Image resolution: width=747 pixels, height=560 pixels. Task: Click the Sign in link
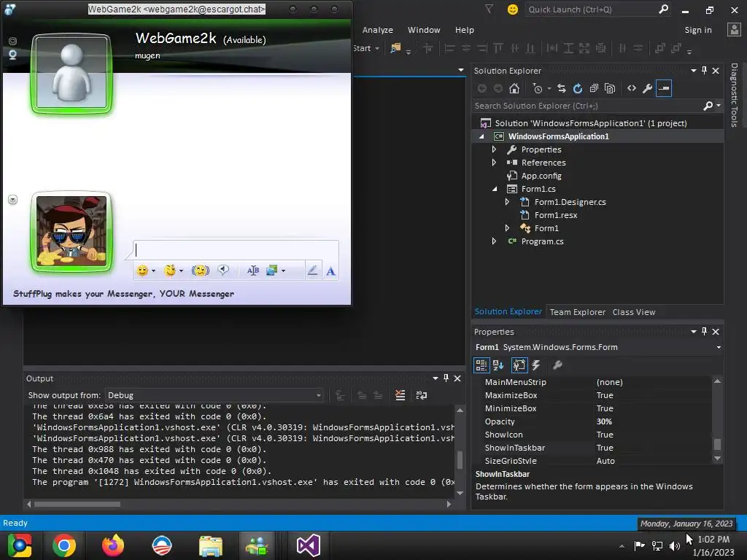tap(698, 30)
